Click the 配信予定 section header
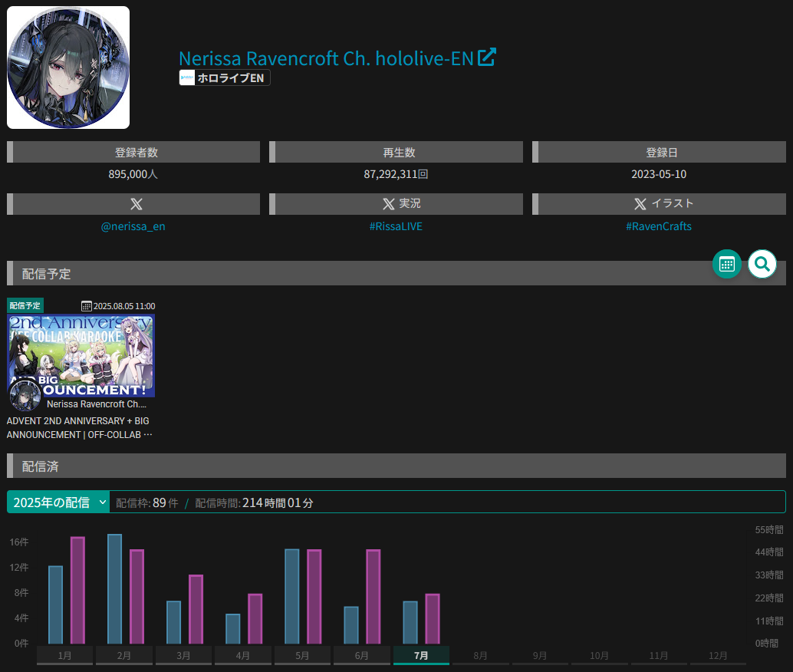The image size is (793, 672). coord(396,274)
